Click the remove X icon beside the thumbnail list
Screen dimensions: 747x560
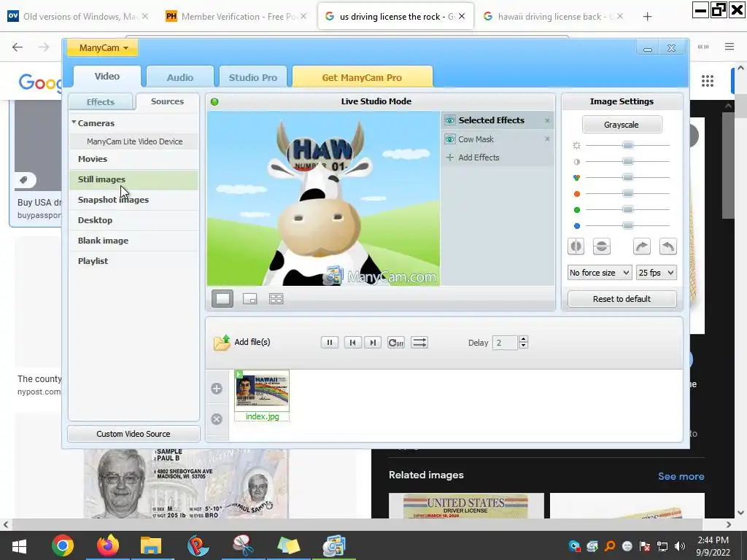pos(217,419)
